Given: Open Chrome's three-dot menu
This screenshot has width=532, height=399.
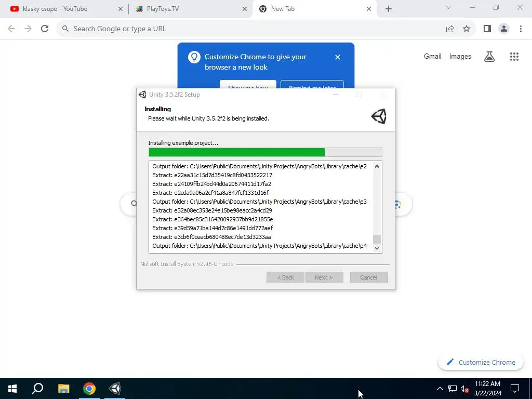Looking at the screenshot, I should pos(521,29).
